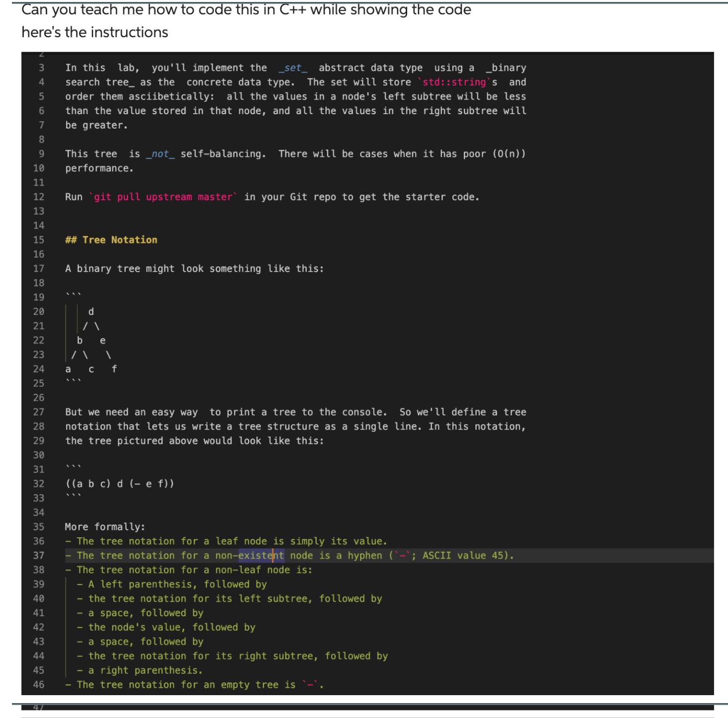Viewport: 728px width, 718px height.
Task: Click the "here's the instructions" text
Action: point(94,32)
